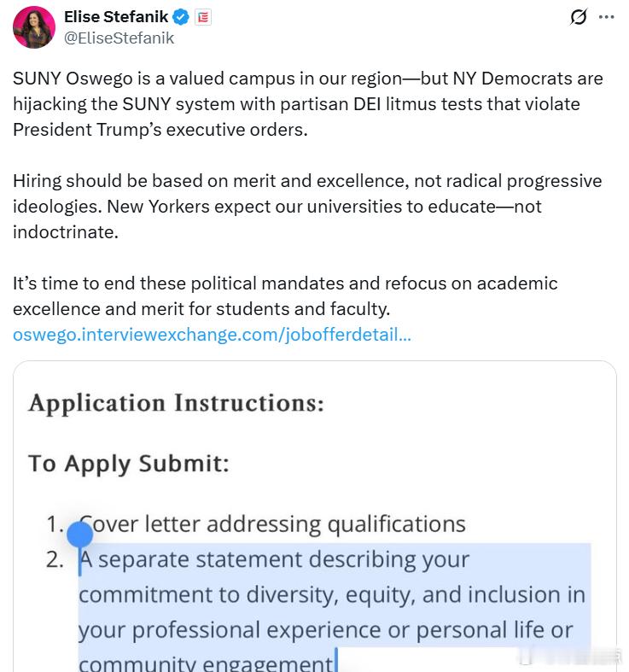Click the red affiliation badge beside name
The height and width of the screenshot is (672, 629).
(x=203, y=17)
